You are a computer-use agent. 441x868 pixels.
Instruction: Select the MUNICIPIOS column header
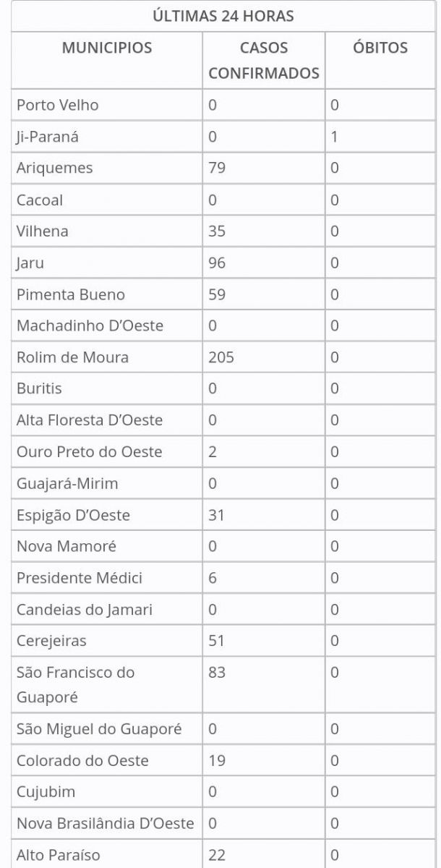(107, 48)
